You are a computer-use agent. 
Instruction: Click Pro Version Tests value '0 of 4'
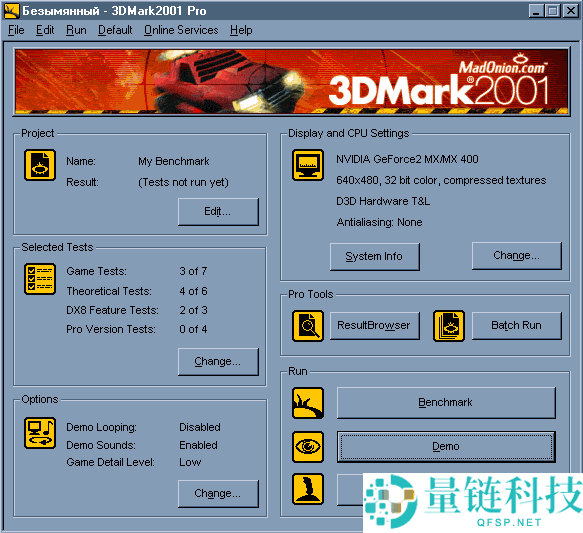click(x=193, y=329)
